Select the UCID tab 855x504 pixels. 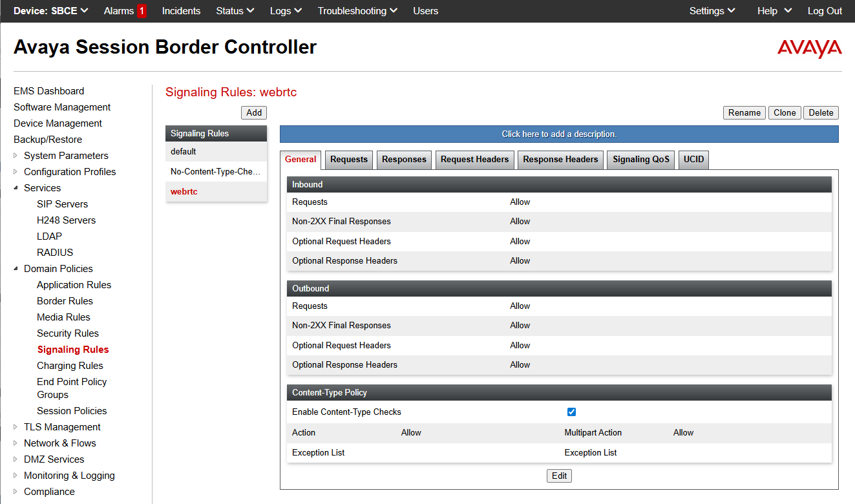pos(693,160)
